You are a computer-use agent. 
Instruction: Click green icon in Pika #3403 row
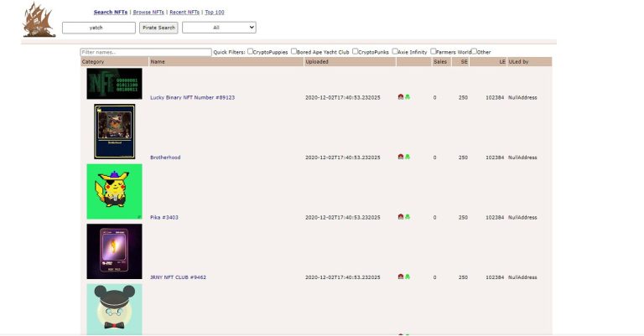click(408, 217)
